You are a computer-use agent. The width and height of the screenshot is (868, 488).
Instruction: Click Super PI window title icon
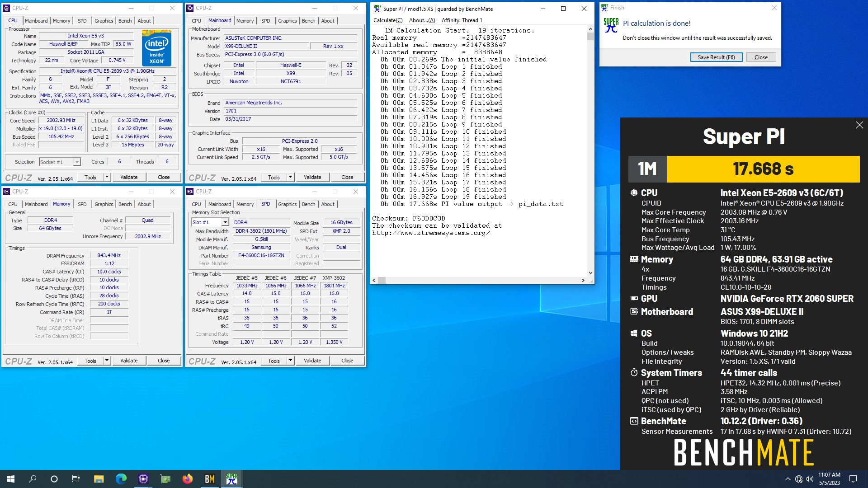coord(377,9)
